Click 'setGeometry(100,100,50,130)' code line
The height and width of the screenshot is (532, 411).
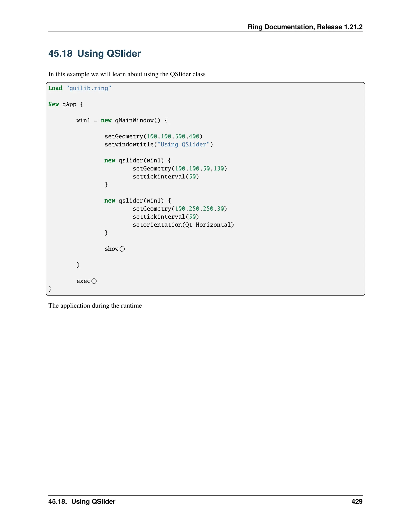pyautogui.click(x=180, y=169)
